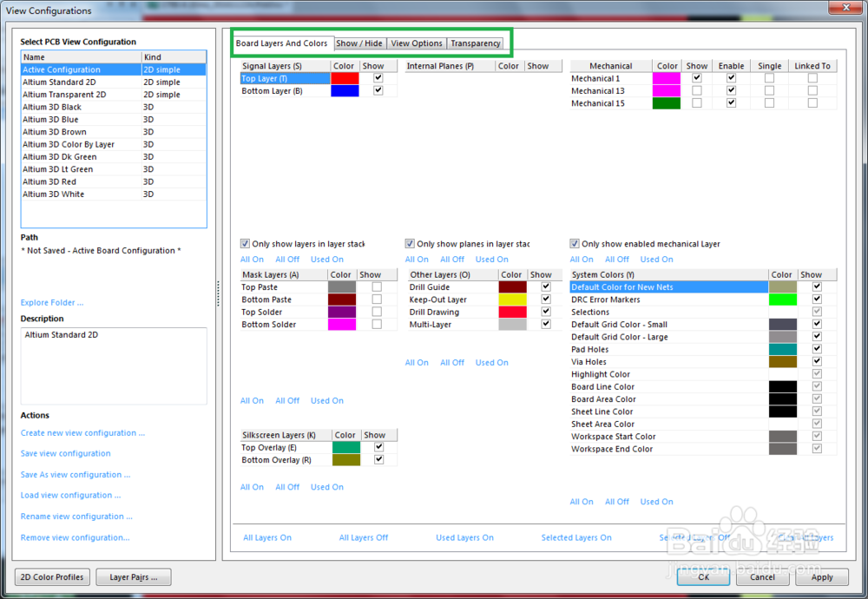This screenshot has height=599, width=868.
Task: Click the Top Layer red color swatch
Action: [345, 78]
